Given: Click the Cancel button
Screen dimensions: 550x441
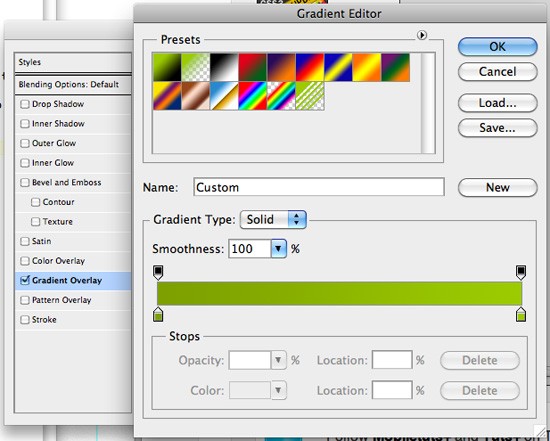Looking at the screenshot, I should (497, 72).
